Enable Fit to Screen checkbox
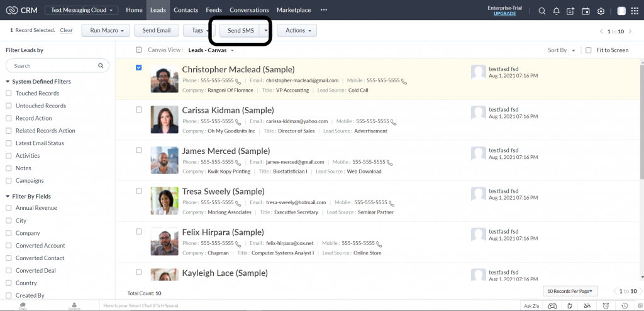The width and height of the screenshot is (644, 311). coord(589,50)
